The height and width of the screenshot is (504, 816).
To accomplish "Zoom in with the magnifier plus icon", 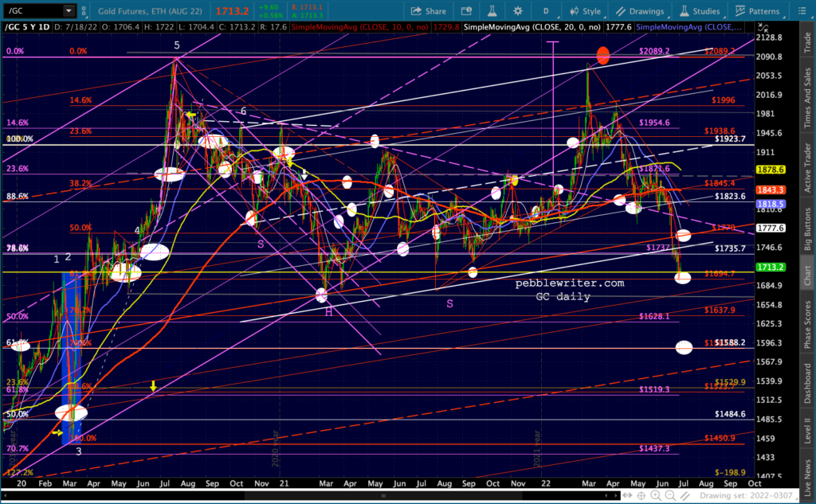I will [x=657, y=496].
